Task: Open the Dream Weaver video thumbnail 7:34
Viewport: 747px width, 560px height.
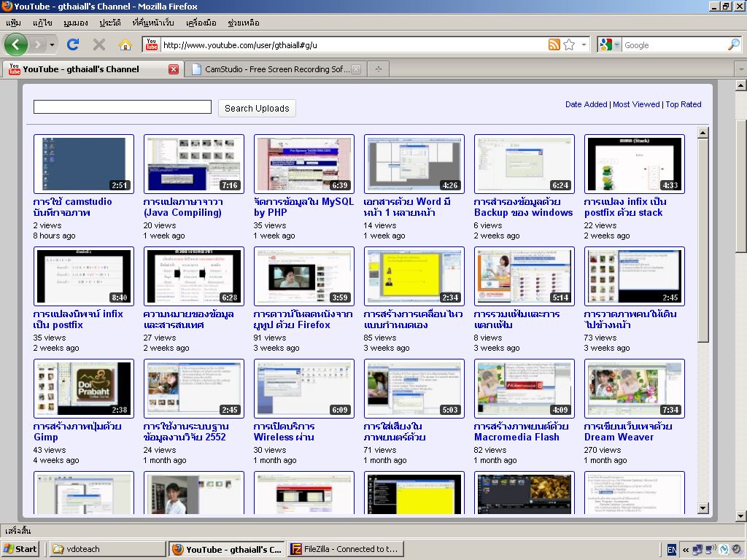Action: 635,389
